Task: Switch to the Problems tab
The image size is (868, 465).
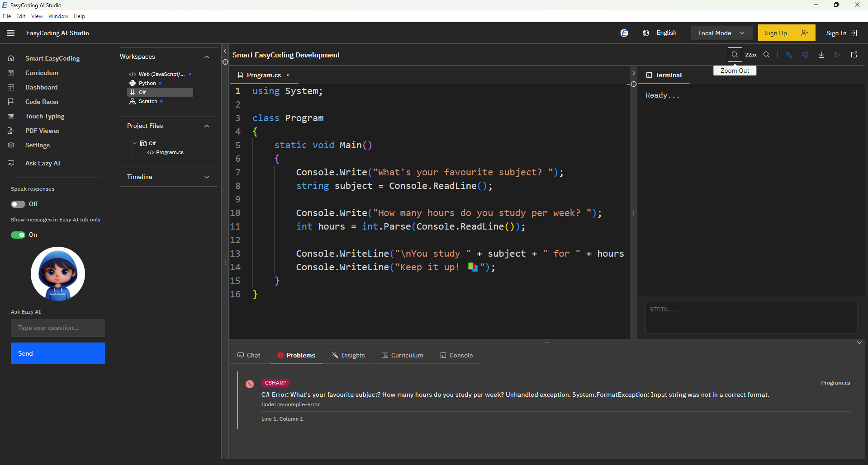Action: (x=296, y=355)
